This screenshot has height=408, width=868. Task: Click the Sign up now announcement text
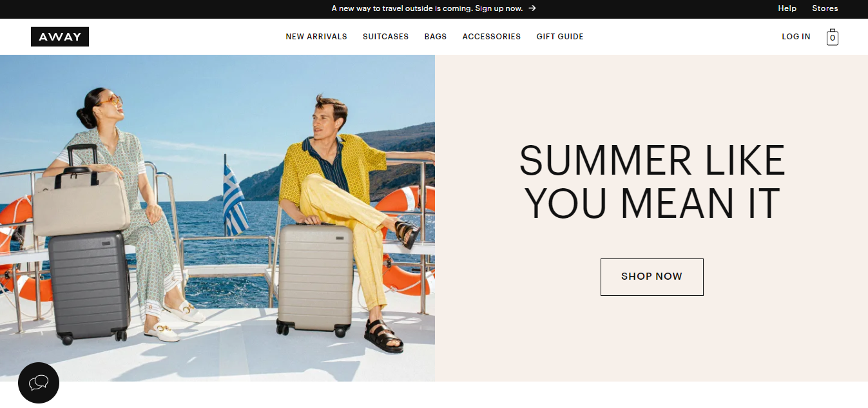pyautogui.click(x=499, y=8)
